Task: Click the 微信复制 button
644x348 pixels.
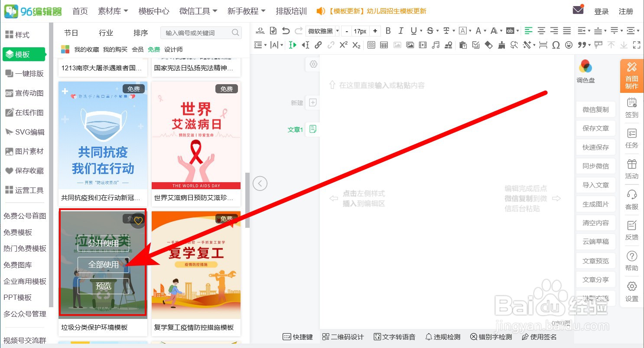Action: coord(595,110)
